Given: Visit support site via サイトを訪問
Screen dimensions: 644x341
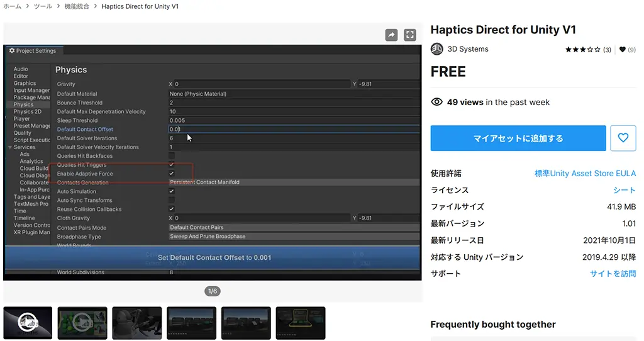Looking at the screenshot, I should coord(613,274).
